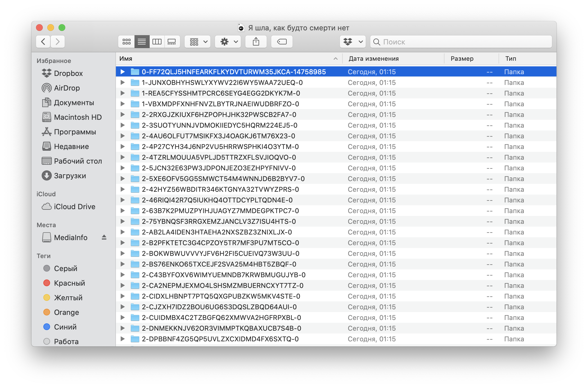
Task: Select the Красный tag in the sidebar
Action: click(69, 283)
